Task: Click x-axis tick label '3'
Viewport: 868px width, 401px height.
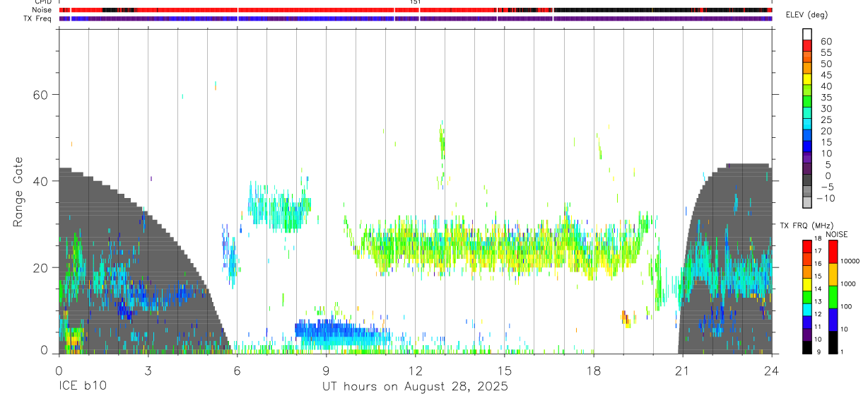Action: [x=148, y=370]
